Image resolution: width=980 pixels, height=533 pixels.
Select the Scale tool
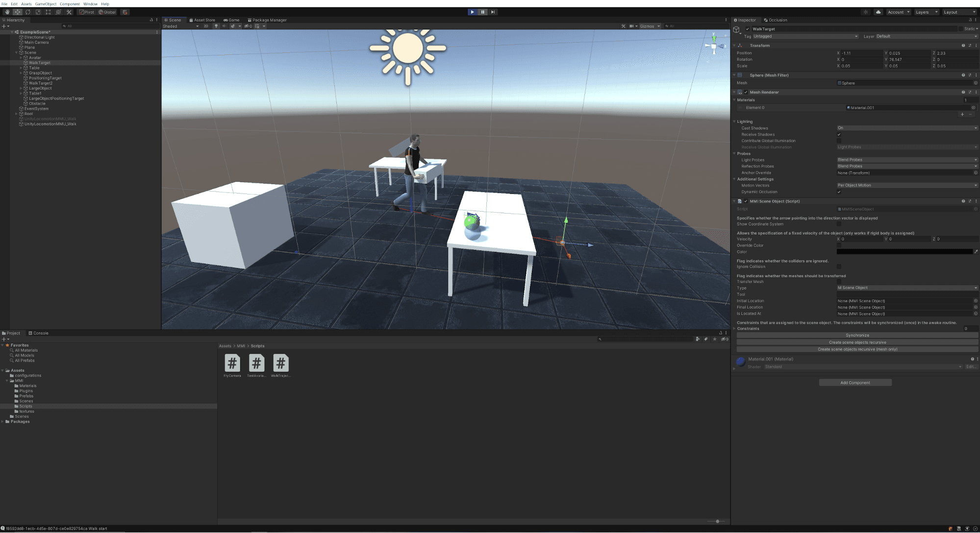click(x=38, y=12)
